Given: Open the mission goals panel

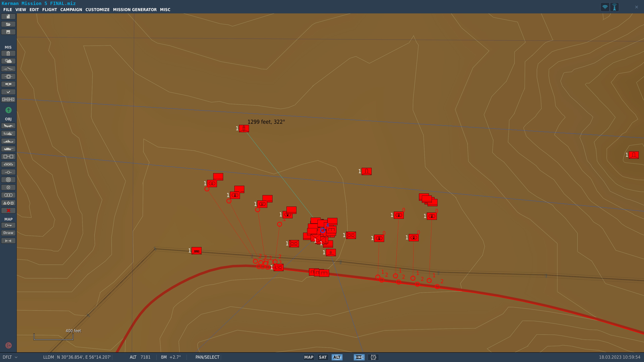Looking at the screenshot, I should [8, 77].
